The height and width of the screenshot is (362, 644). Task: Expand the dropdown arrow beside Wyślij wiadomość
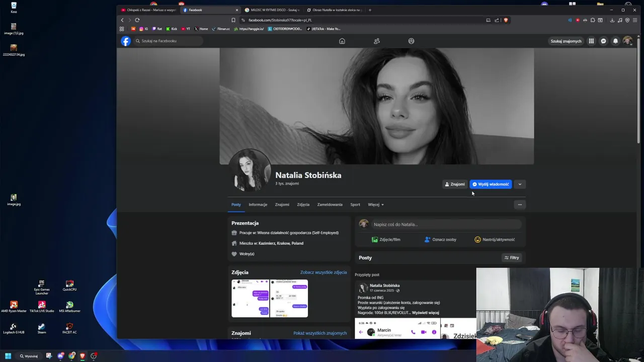(x=520, y=185)
